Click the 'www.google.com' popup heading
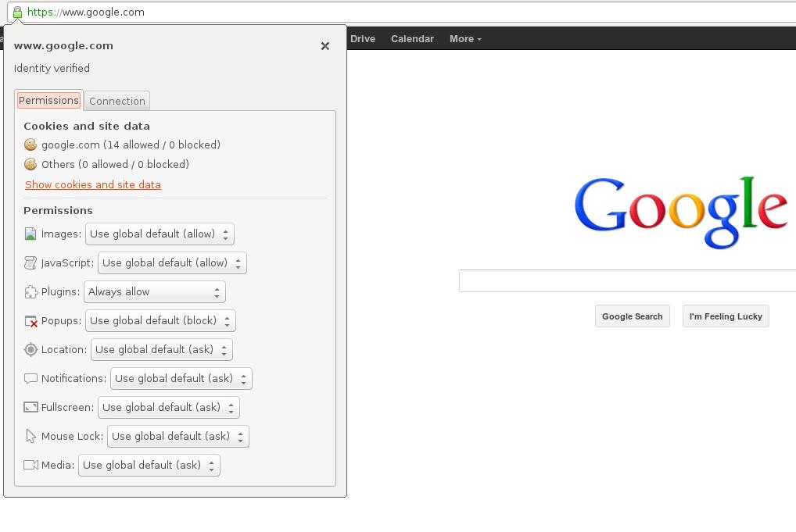This screenshot has height=532, width=796. pyautogui.click(x=63, y=45)
